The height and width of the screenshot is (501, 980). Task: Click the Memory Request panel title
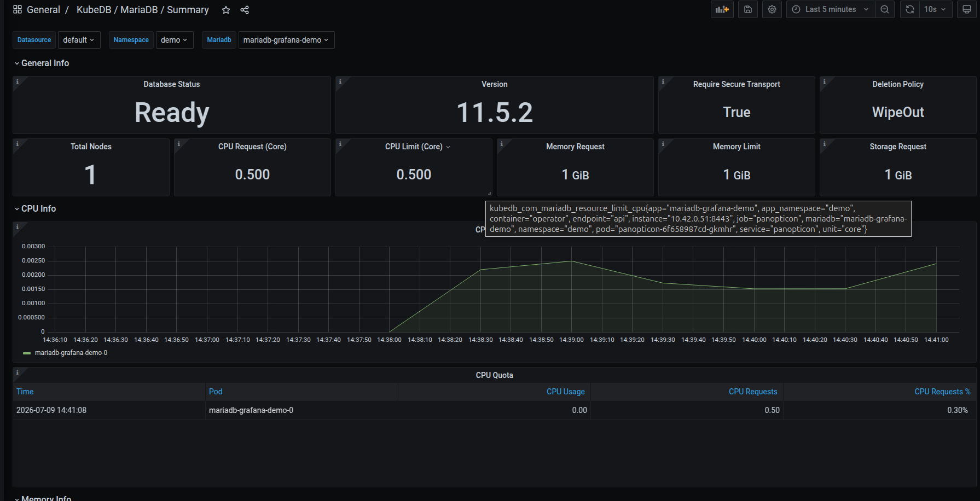click(575, 147)
